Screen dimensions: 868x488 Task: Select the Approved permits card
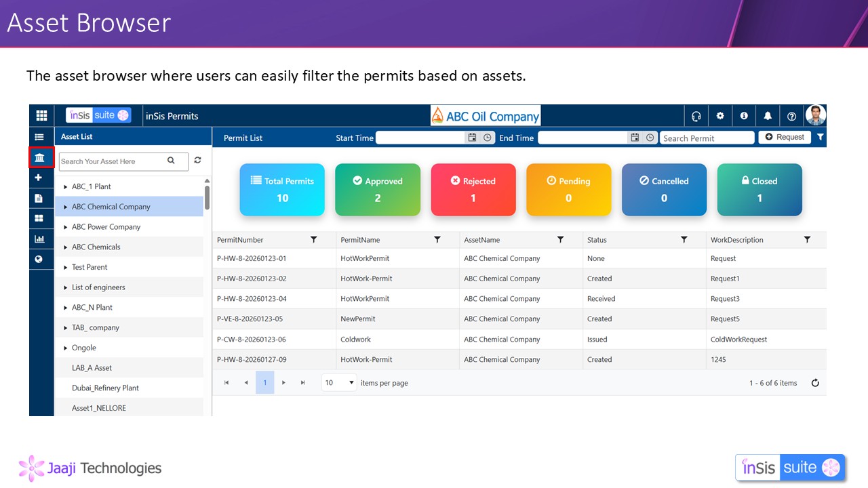click(x=378, y=190)
